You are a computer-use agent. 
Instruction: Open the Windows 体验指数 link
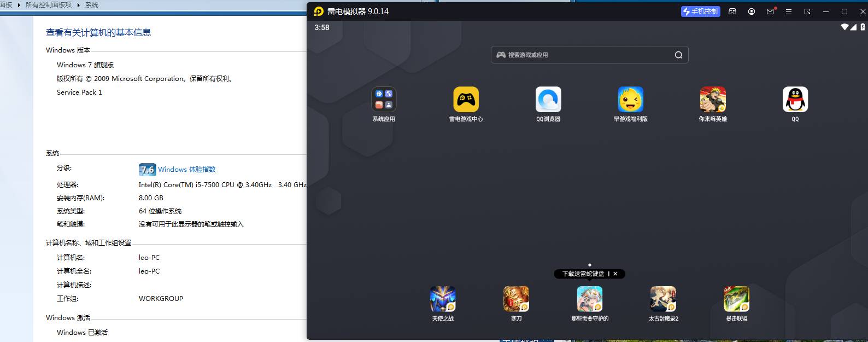(x=187, y=170)
